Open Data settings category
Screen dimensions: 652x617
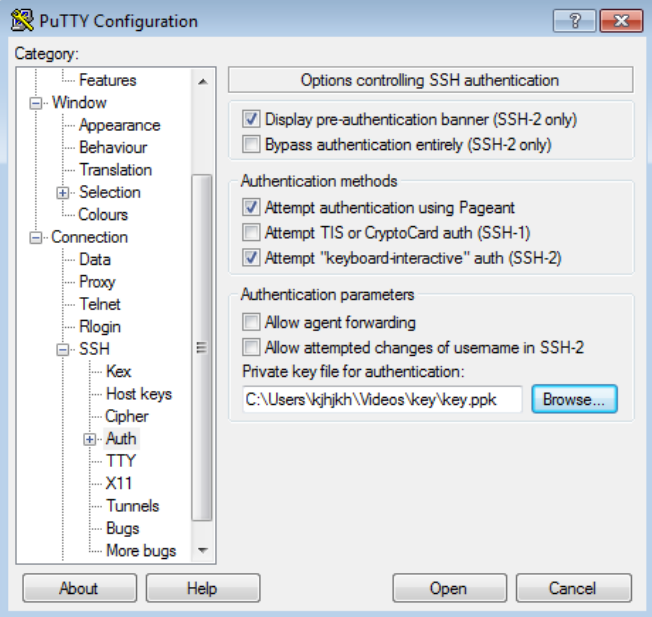(x=95, y=260)
